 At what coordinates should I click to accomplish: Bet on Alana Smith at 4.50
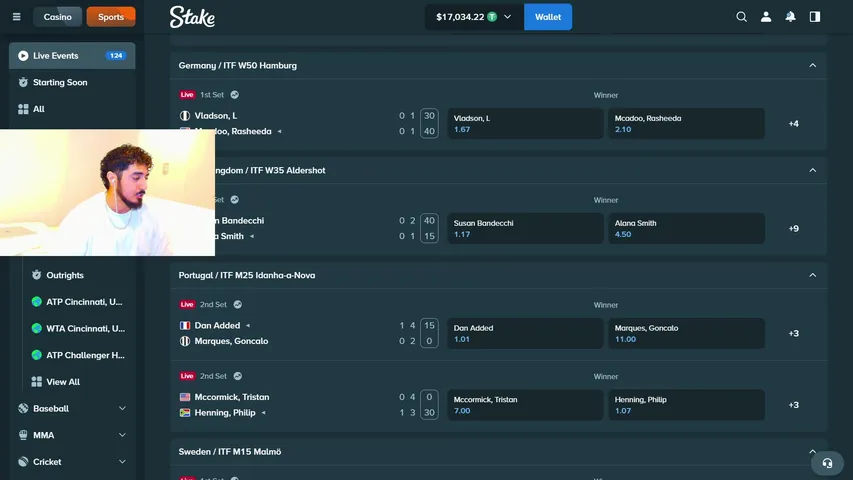(686, 229)
